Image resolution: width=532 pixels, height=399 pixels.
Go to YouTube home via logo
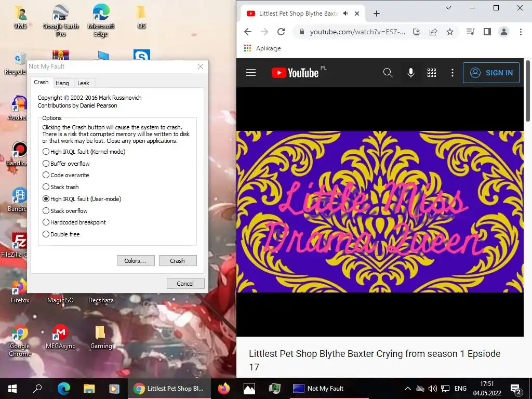(x=295, y=73)
